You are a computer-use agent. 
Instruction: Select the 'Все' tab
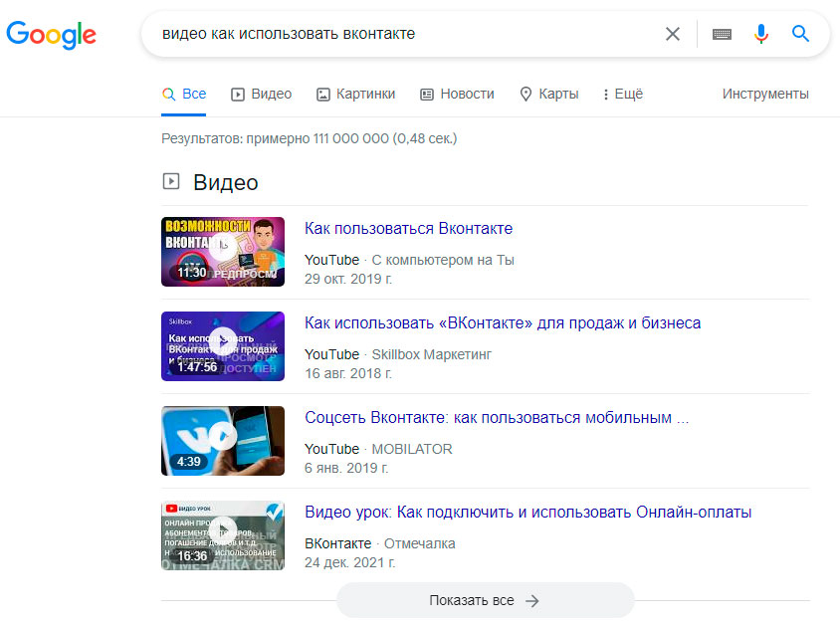[184, 94]
